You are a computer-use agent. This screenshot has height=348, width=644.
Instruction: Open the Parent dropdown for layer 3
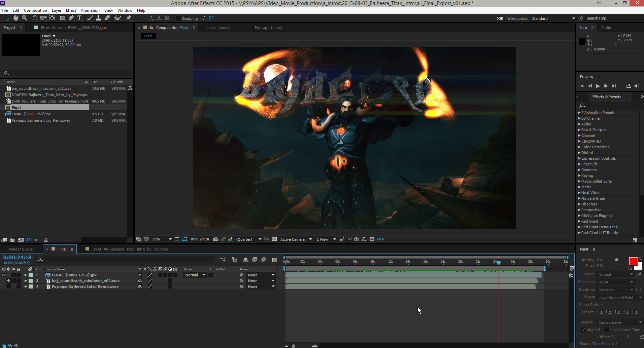point(261,286)
